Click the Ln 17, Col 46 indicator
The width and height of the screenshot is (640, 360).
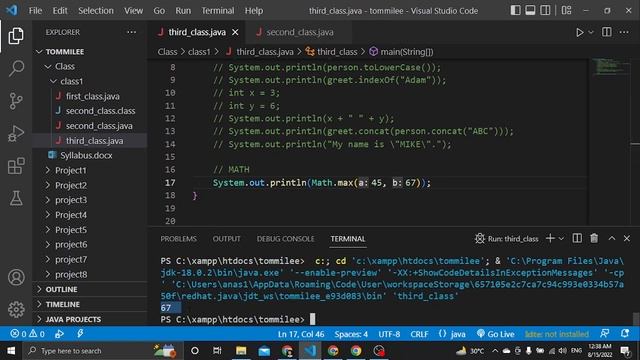pos(301,334)
